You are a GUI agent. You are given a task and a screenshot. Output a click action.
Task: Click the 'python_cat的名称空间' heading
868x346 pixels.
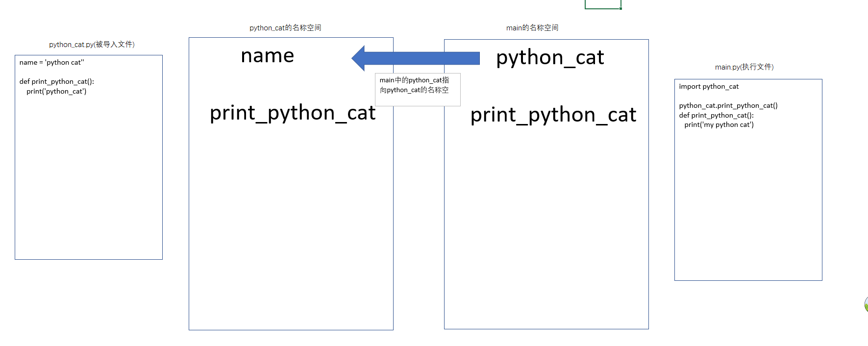click(x=285, y=28)
